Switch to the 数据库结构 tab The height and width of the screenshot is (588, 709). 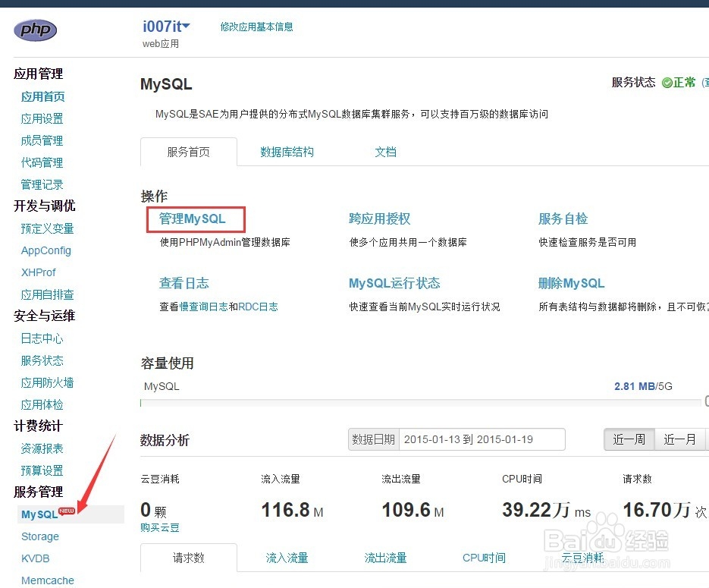287,152
